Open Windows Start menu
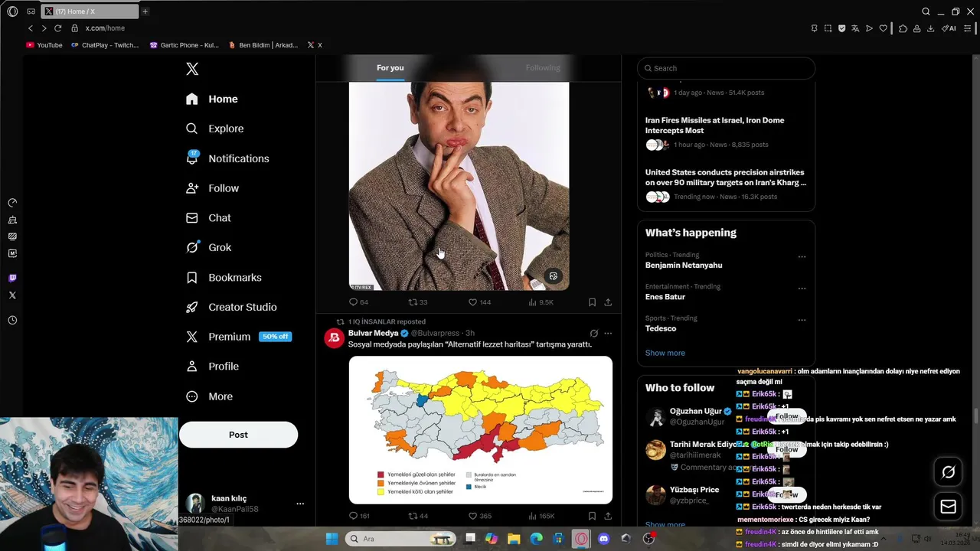The width and height of the screenshot is (980, 551). (332, 539)
